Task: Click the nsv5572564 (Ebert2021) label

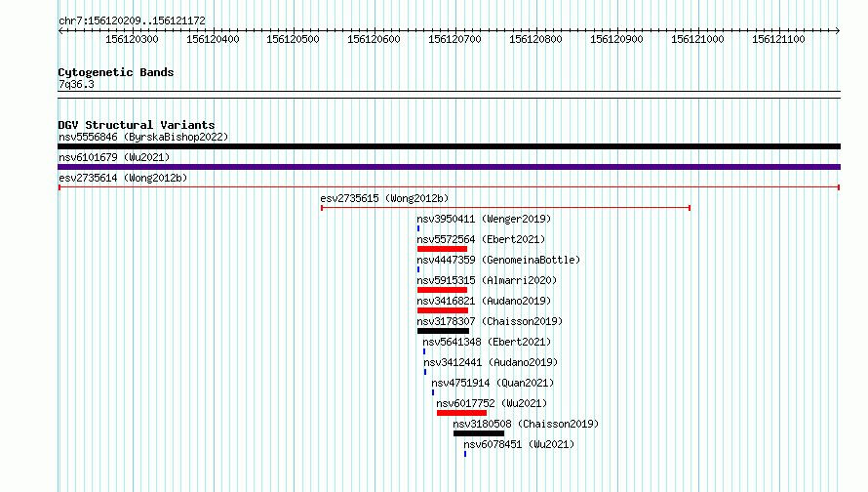Action: pyautogui.click(x=481, y=239)
